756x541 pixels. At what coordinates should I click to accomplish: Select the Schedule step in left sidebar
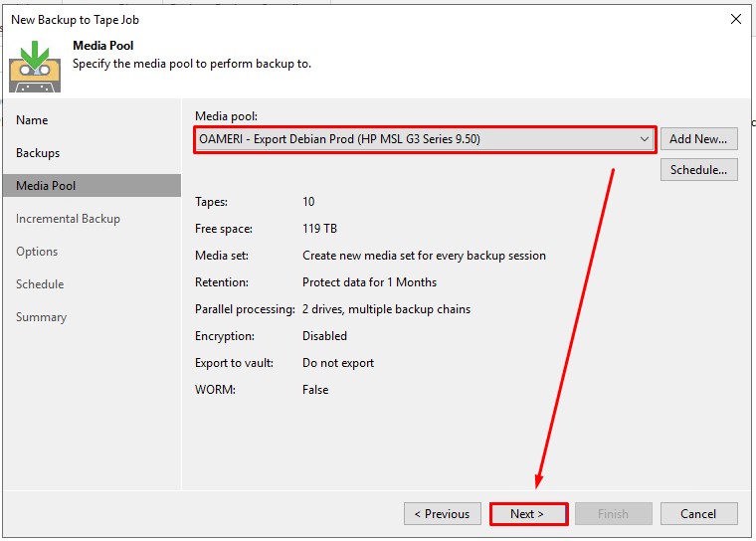click(40, 284)
